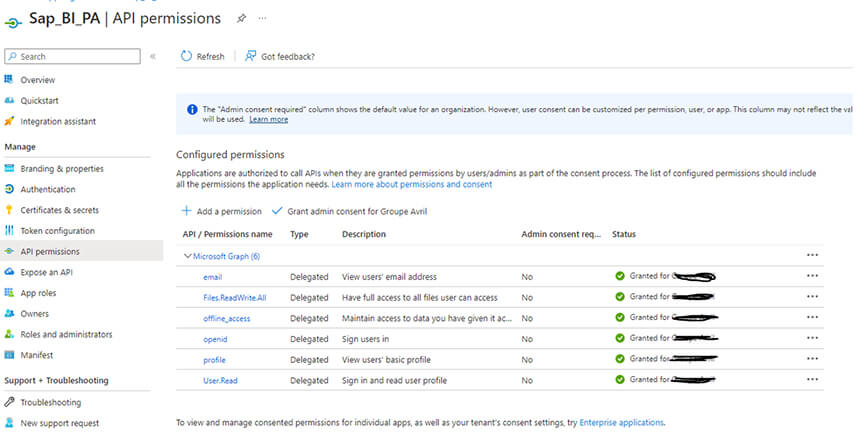
Task: Click the green granted icon in User.Read row
Action: pyautogui.click(x=620, y=380)
